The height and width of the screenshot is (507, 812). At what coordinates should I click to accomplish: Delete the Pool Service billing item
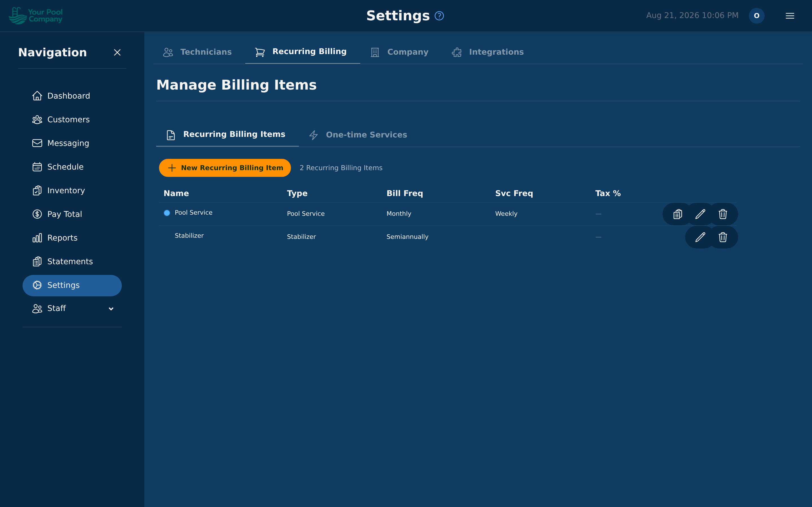723,214
